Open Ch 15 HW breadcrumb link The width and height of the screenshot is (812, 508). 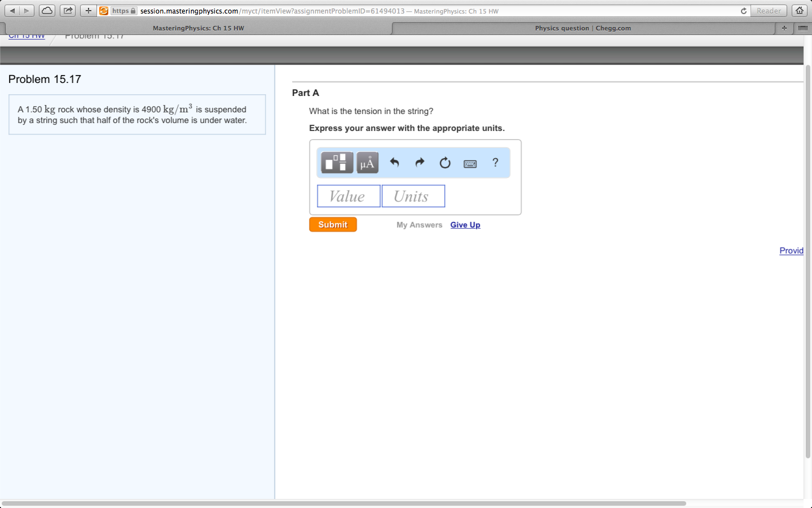27,36
